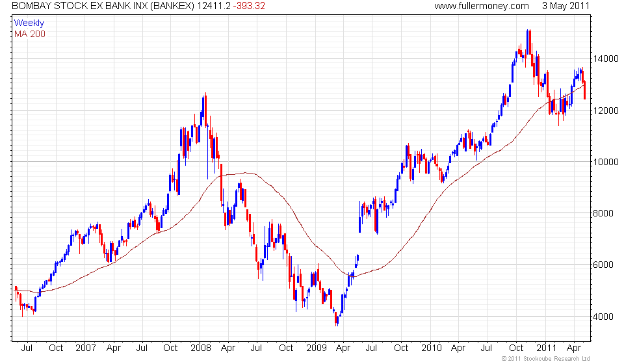Click the Oct label just before 2010

pyautogui.click(x=401, y=348)
